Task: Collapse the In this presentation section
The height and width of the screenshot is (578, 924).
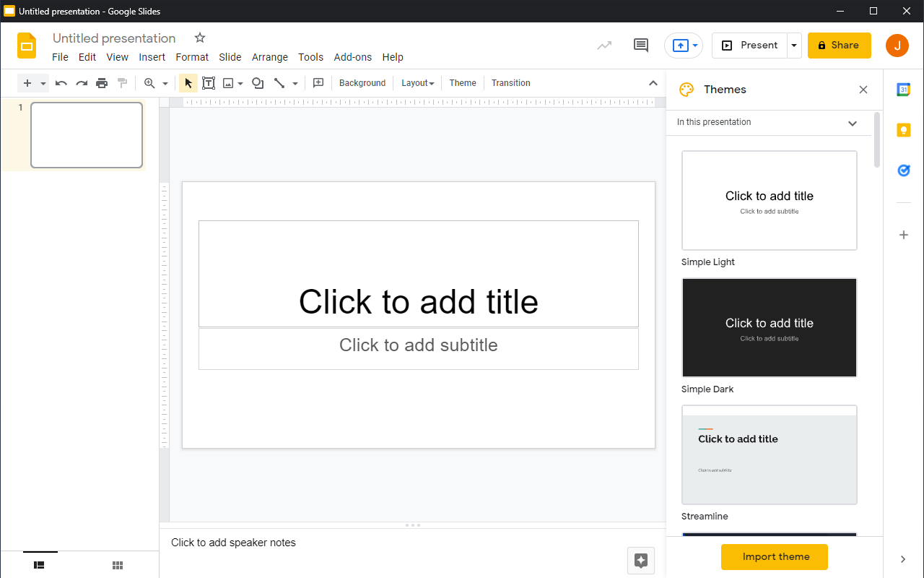Action: pyautogui.click(x=852, y=122)
